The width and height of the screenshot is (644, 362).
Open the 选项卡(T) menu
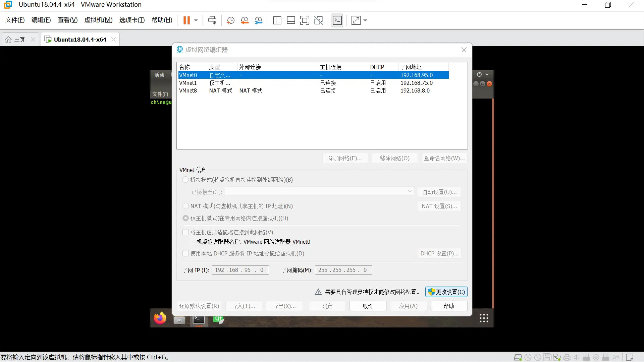click(132, 20)
